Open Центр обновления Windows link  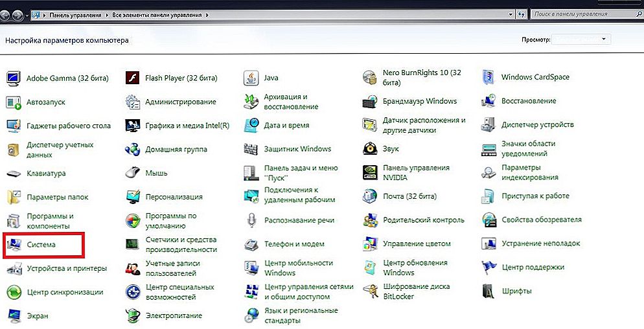415,267
